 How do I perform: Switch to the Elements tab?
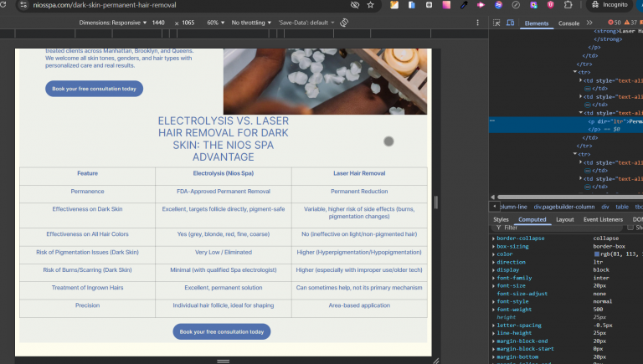tap(536, 23)
